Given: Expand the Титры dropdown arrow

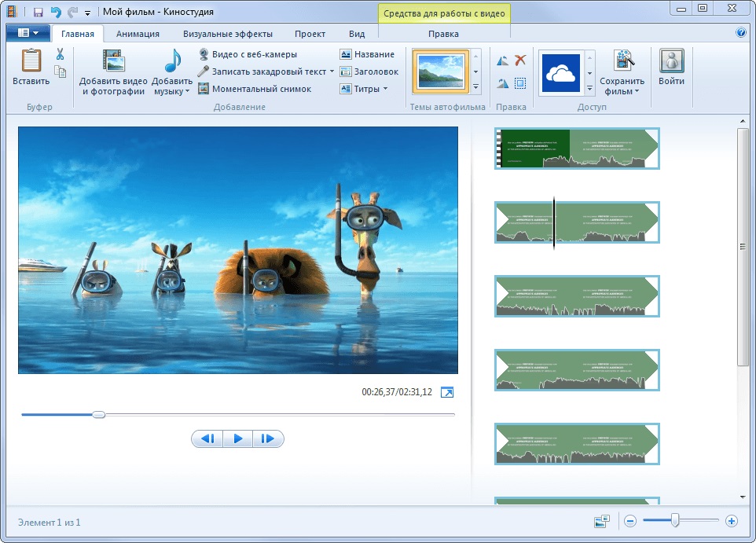Looking at the screenshot, I should coord(385,89).
